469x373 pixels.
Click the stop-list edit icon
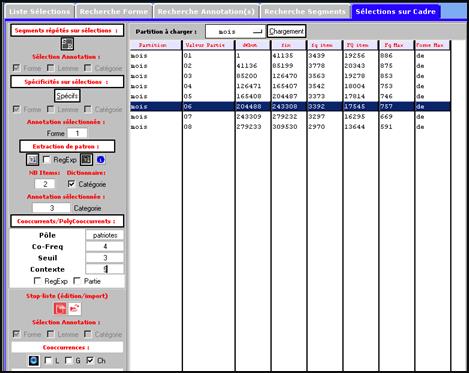[x=60, y=309]
